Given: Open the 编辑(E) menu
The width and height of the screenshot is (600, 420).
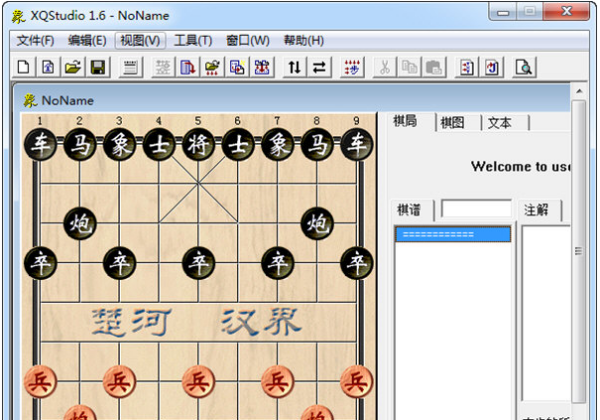Looking at the screenshot, I should [x=87, y=41].
